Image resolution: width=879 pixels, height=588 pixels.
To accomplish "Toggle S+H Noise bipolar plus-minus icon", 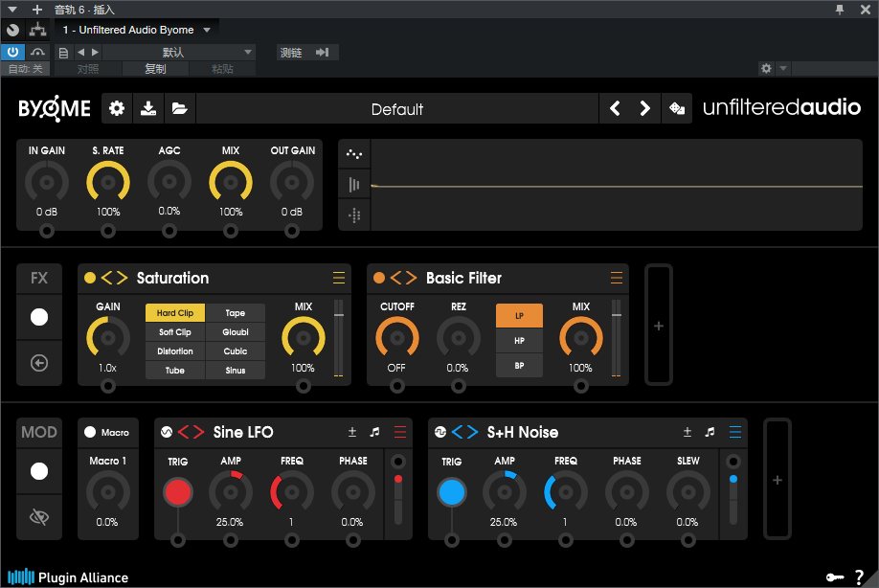I will [687, 432].
